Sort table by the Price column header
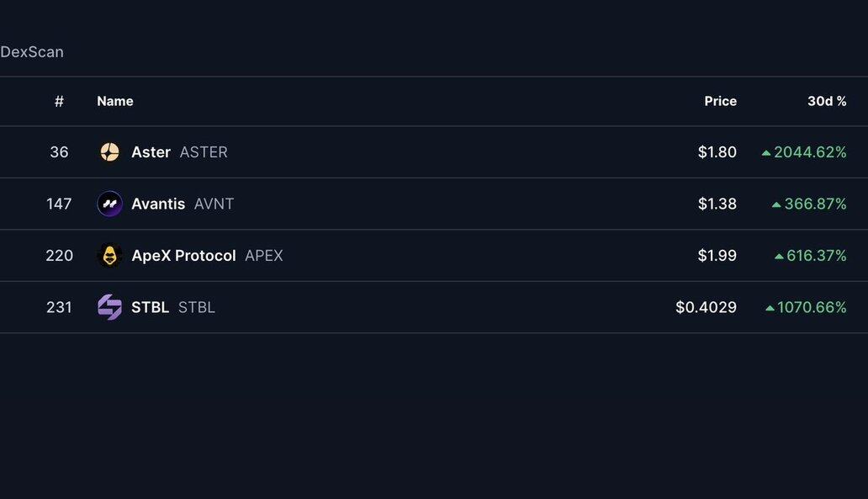This screenshot has height=499, width=868. [x=720, y=101]
